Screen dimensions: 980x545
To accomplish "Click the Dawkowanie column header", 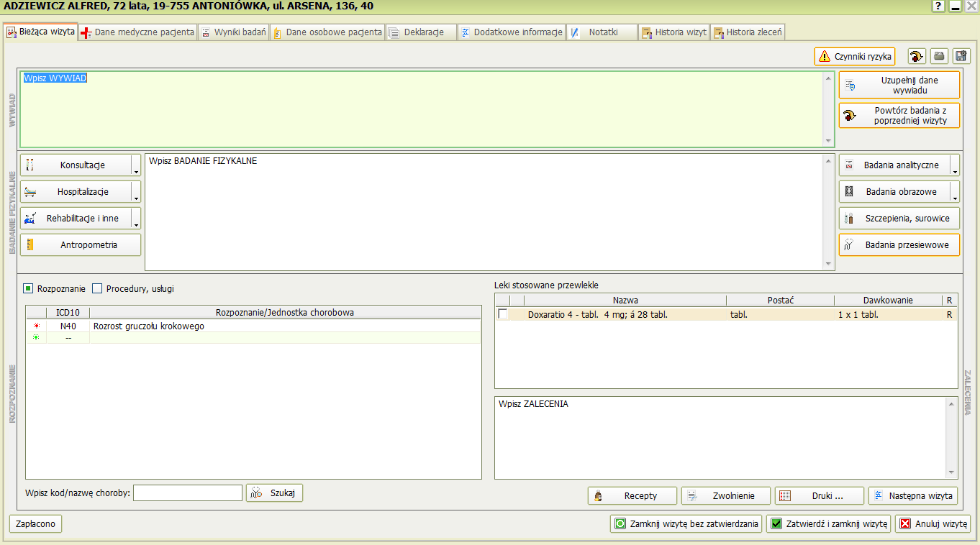I will [x=888, y=301].
